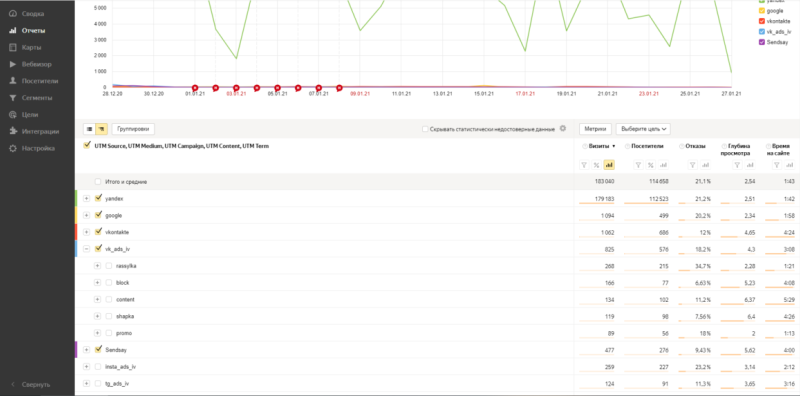Viewport: 800px width, 396px height.
Task: Expand the Sendsay row
Action: point(87,350)
